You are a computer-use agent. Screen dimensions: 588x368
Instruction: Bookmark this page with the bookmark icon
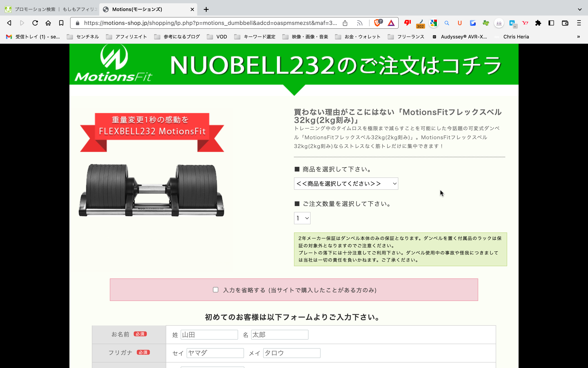tap(61, 23)
